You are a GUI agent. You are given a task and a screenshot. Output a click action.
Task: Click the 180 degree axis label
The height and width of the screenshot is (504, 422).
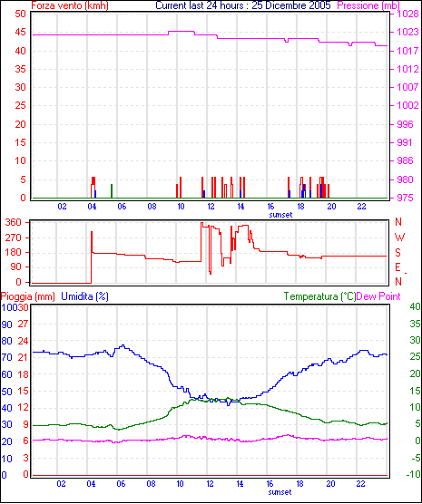pos(14,252)
